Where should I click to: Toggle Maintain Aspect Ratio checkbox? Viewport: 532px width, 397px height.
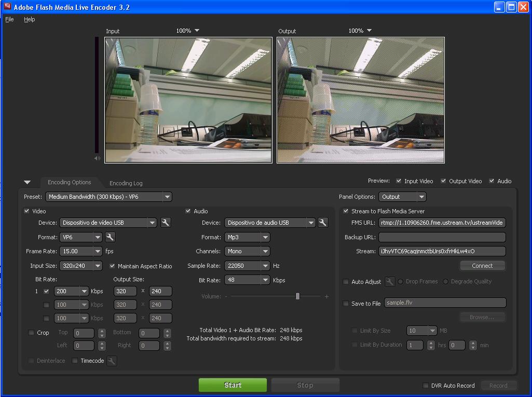pos(112,266)
